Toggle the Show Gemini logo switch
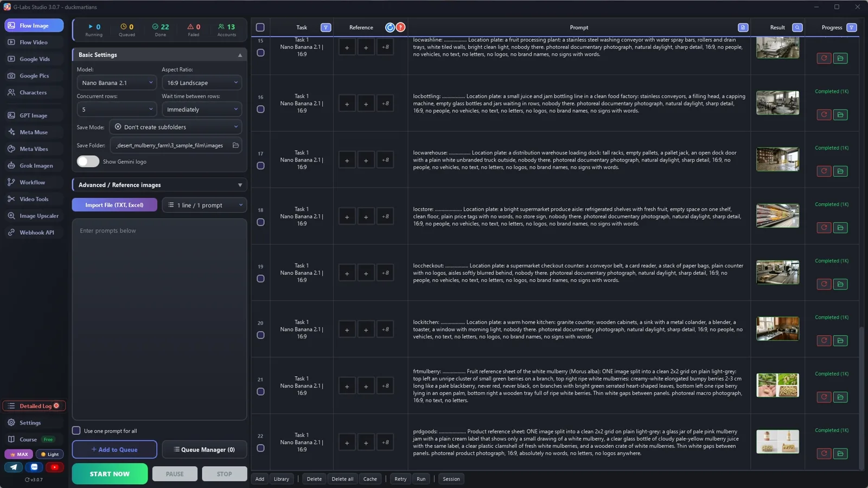The image size is (868, 488). coord(88,162)
